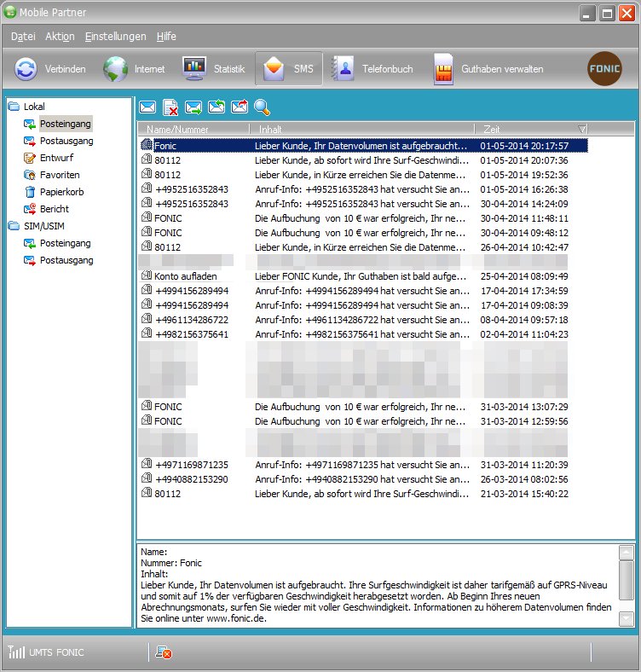Click the message preview text area
This screenshot has width=641, height=672.
tap(377, 585)
